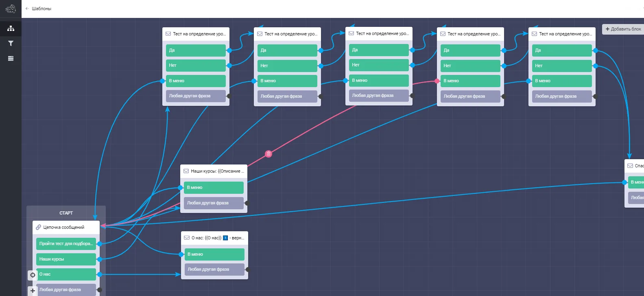The image size is (644, 296).
Task: Open the funnel filter icon in sidebar
Action: point(11,43)
